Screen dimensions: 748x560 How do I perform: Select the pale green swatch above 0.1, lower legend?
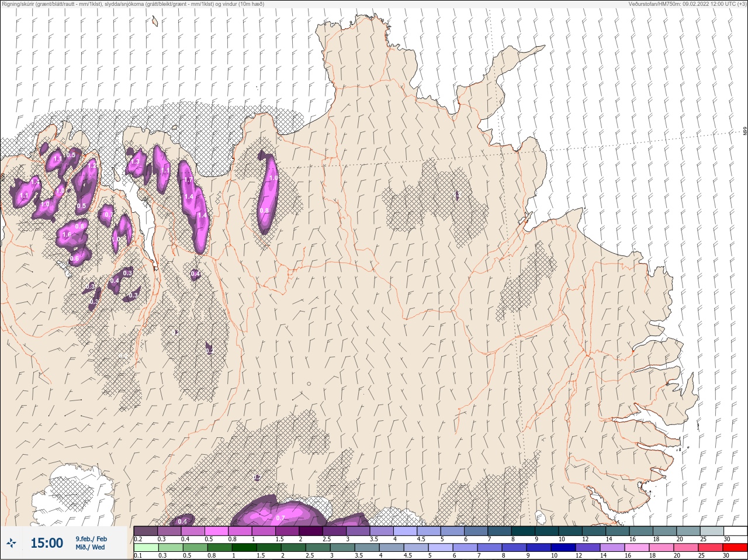(146, 548)
